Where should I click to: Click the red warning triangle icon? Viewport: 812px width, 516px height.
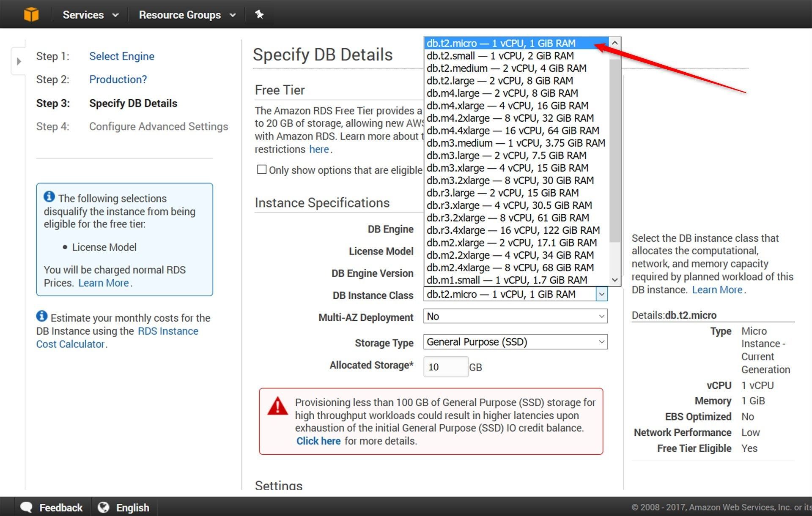click(x=277, y=406)
